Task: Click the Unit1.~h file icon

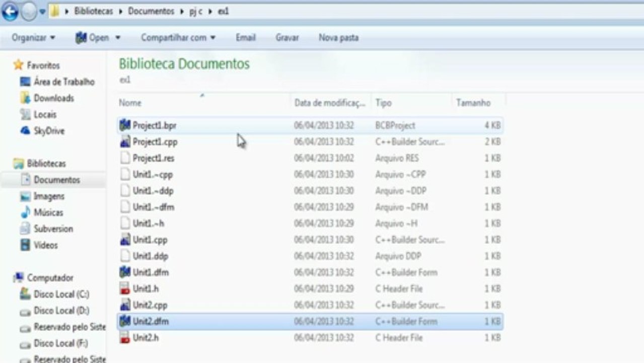Action: [x=125, y=223]
